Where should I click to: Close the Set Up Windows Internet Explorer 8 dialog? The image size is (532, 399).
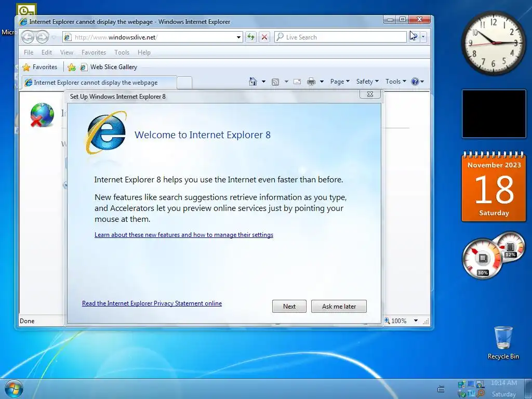[370, 95]
